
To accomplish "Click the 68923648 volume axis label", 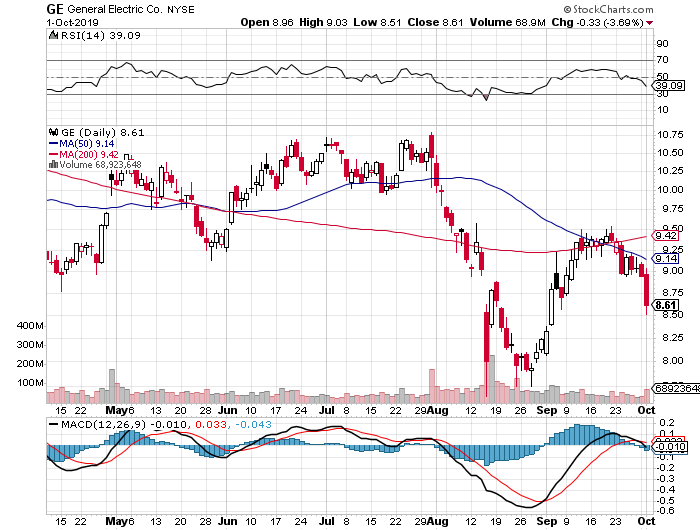I will (677, 388).
